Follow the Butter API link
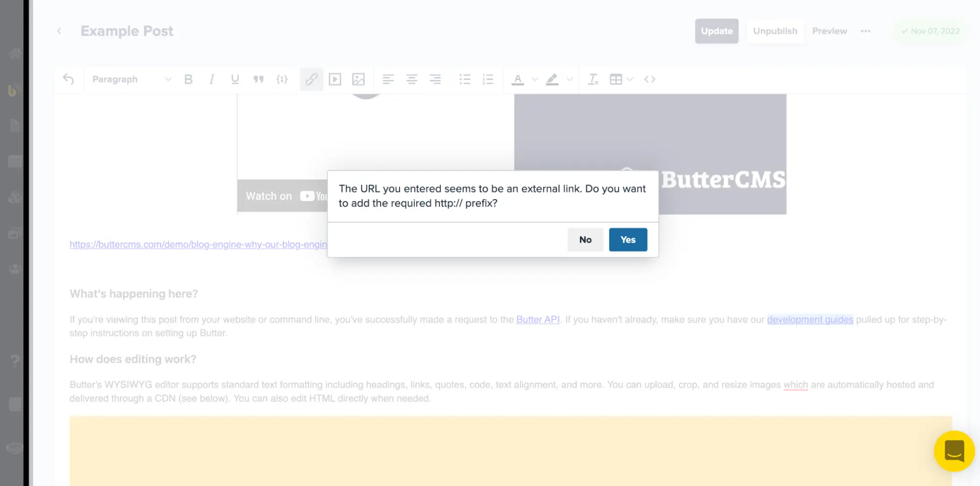The image size is (980, 486). click(538, 319)
